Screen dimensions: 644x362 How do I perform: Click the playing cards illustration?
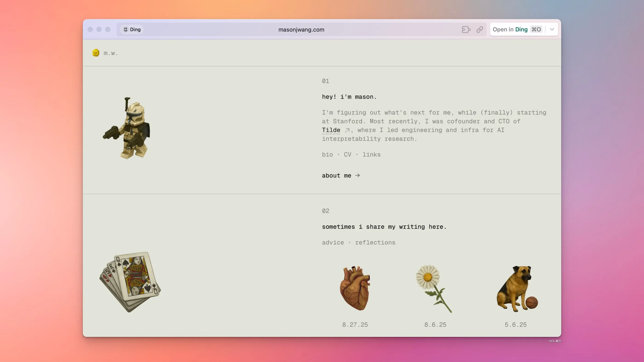pos(130,282)
